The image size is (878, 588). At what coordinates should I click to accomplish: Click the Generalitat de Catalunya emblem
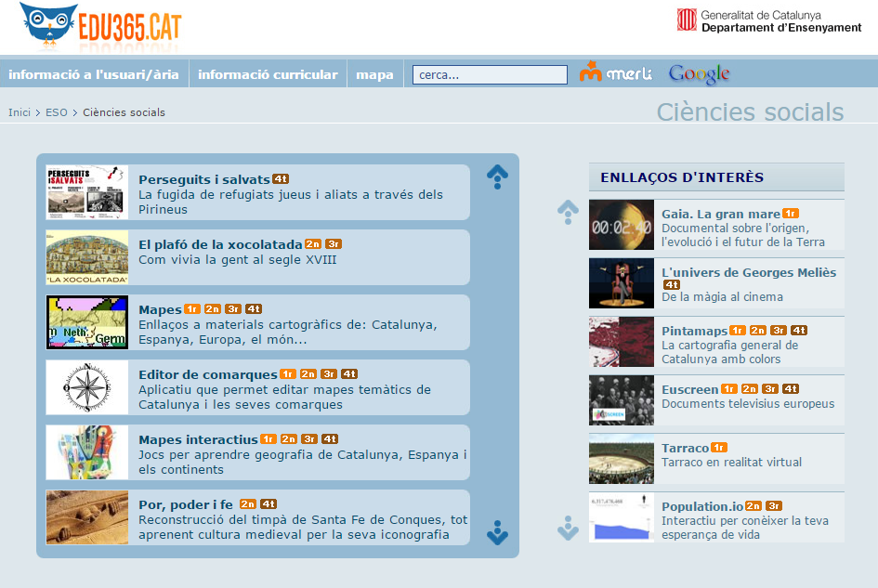click(687, 20)
